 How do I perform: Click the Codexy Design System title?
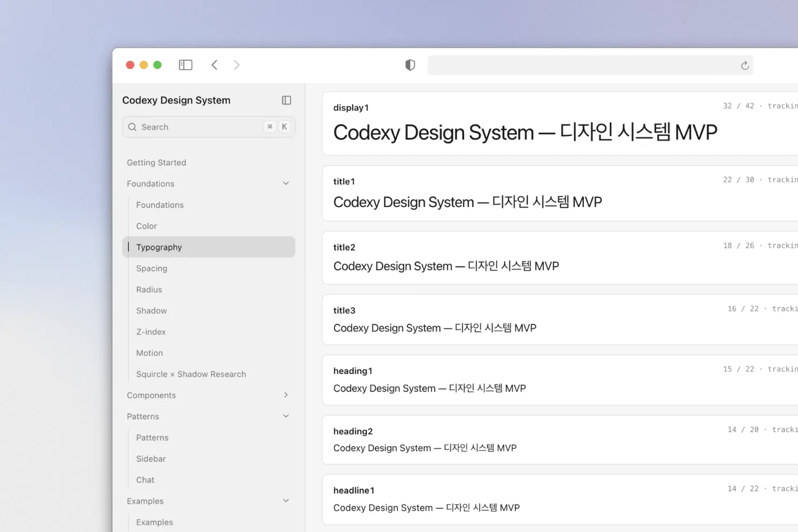click(x=176, y=100)
